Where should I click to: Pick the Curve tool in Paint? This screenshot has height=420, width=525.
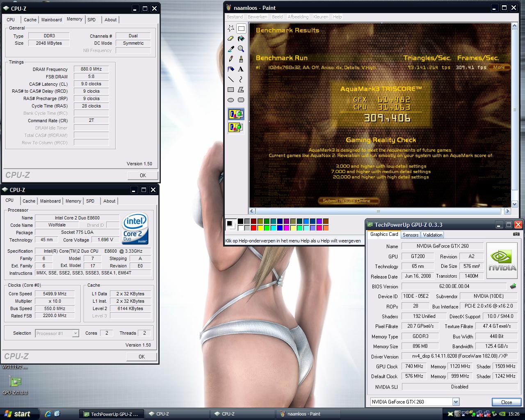click(241, 79)
